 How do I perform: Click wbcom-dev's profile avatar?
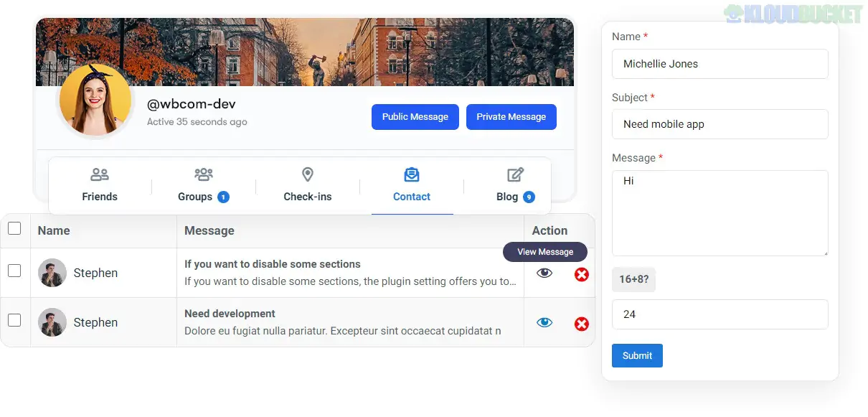pyautogui.click(x=95, y=100)
